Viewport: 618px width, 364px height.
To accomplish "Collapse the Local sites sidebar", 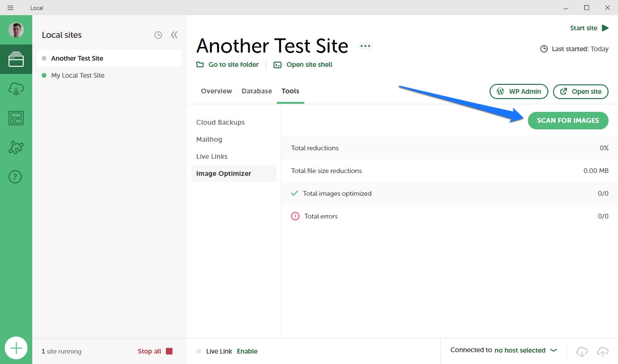I will coord(174,35).
